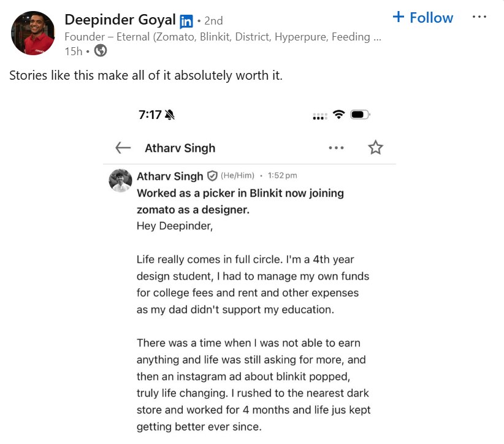The width and height of the screenshot is (504, 444).
Task: Star the Atharv Singh conversation
Action: 375,148
